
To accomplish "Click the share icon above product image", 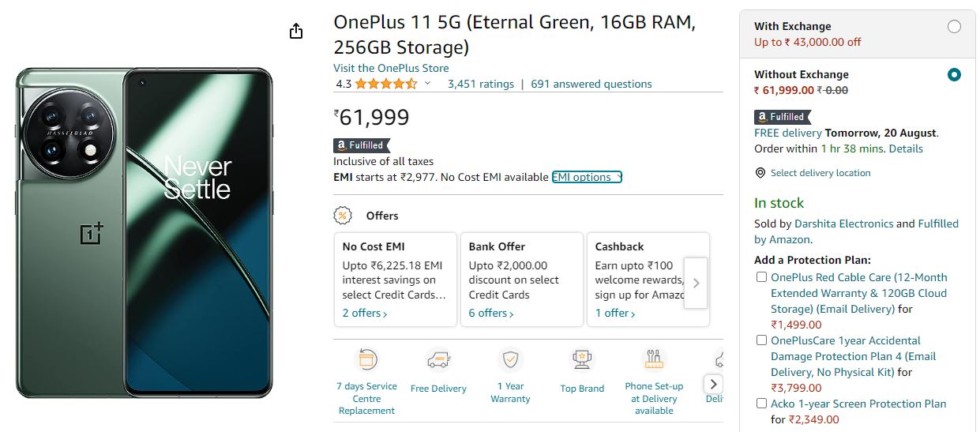I will coord(296,31).
